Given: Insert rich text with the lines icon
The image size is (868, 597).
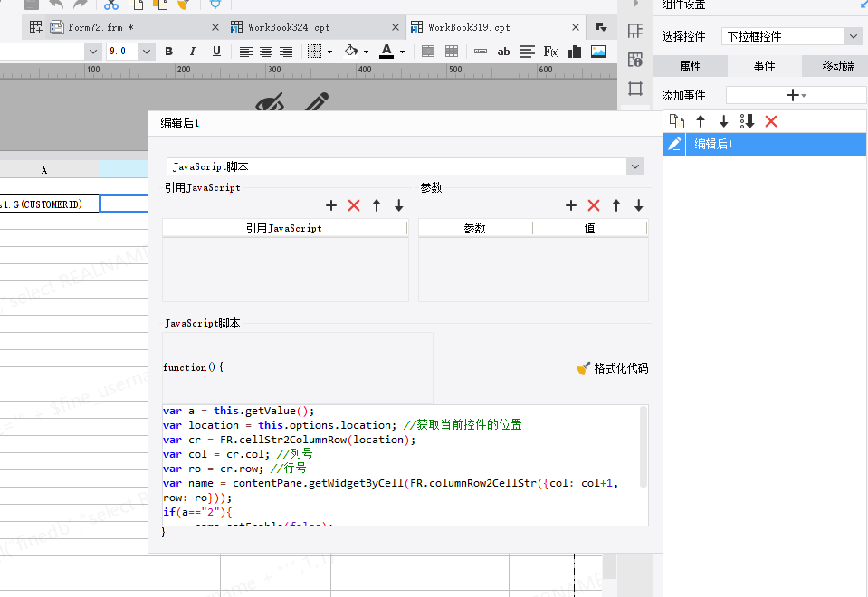Looking at the screenshot, I should coord(528,52).
